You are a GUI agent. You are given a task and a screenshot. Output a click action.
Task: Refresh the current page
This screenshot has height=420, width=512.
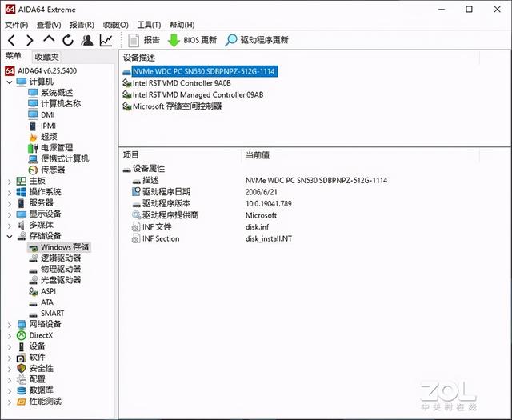(x=68, y=41)
